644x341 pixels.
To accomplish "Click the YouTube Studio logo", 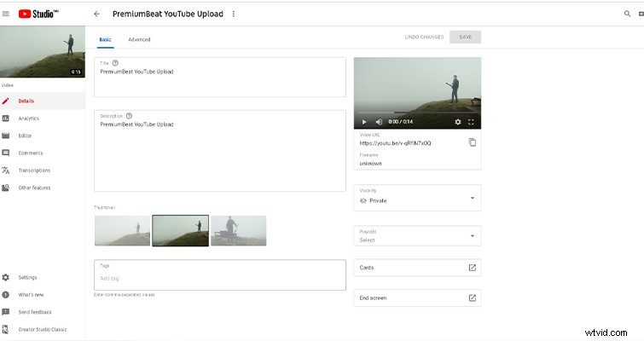I will tap(38, 14).
